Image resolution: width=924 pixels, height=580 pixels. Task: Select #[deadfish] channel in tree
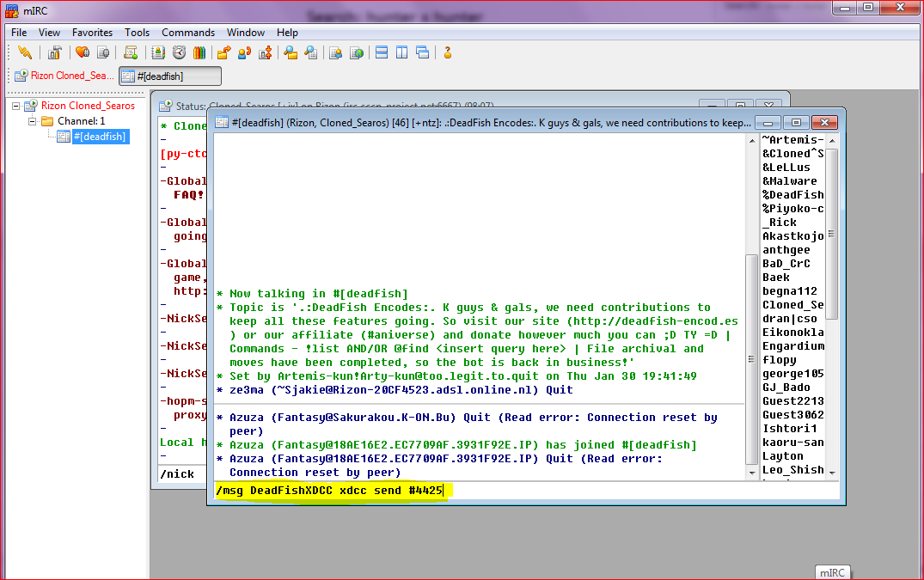tap(100, 137)
